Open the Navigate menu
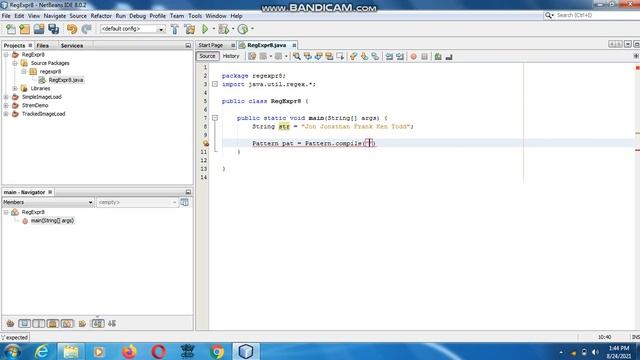 (55, 16)
